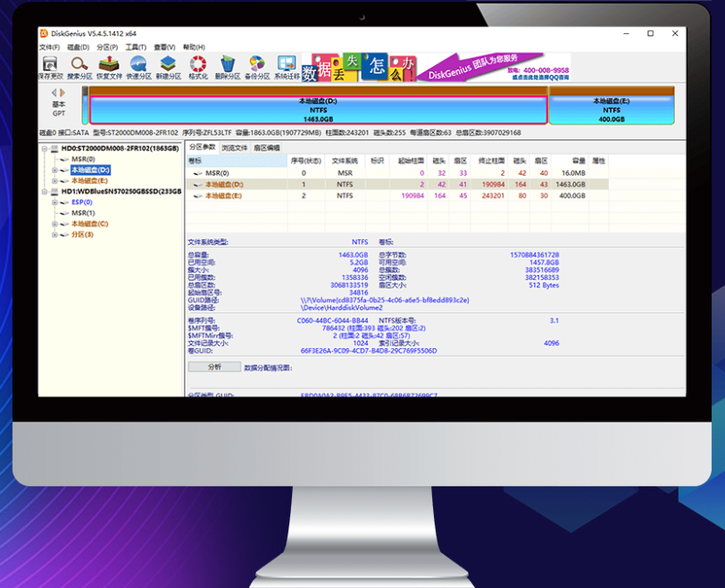Sort table by 文件系统 file system header
This screenshot has width=725, height=588.
pos(345,161)
